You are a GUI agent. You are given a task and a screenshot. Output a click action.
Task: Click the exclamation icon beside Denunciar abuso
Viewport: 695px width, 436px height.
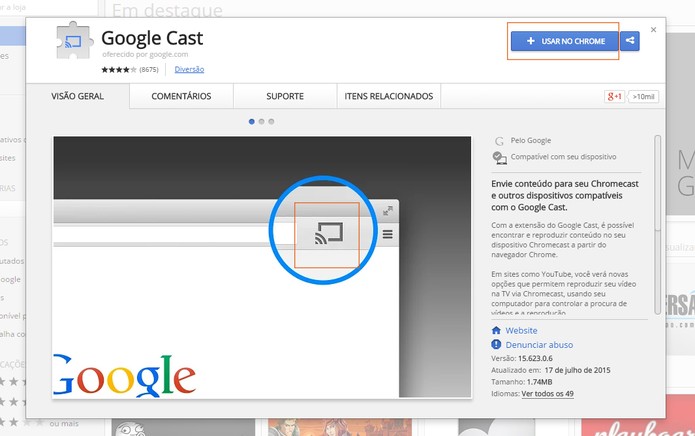pyautogui.click(x=496, y=344)
